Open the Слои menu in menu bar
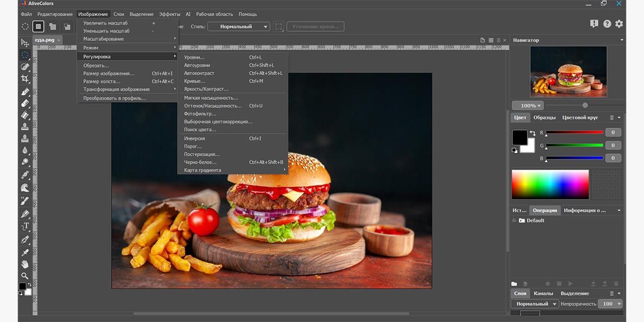This screenshot has height=322, width=644. pos(119,14)
